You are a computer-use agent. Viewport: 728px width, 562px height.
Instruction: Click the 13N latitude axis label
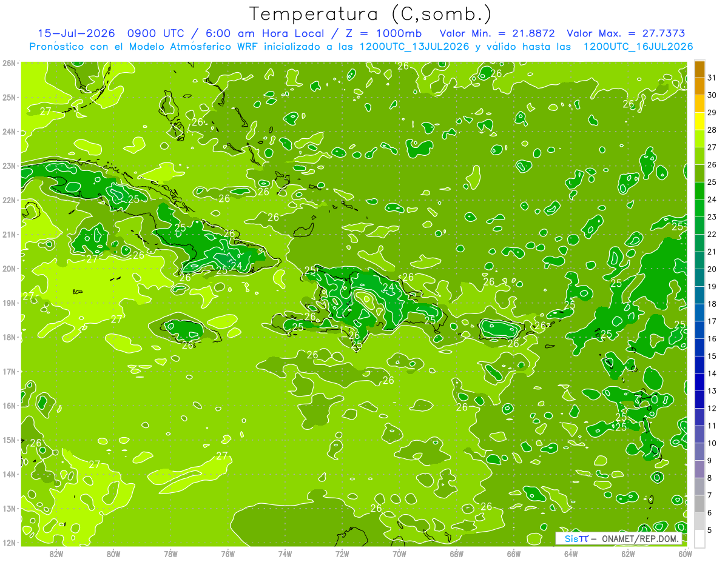pyautogui.click(x=9, y=508)
